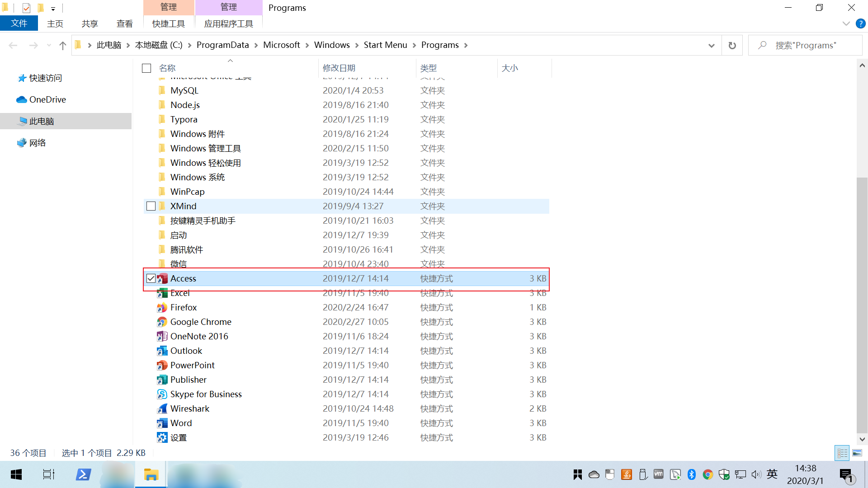
Task: Click the Access shortcut icon
Action: click(x=162, y=278)
